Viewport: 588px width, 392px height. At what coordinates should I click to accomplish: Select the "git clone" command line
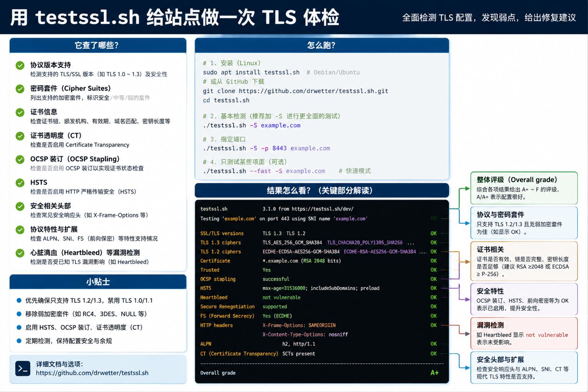[x=296, y=91]
